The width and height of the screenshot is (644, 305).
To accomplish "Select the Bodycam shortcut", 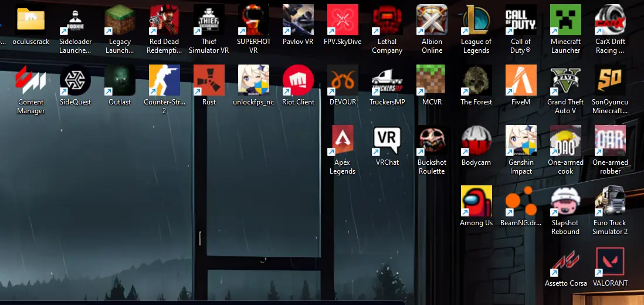I will (x=476, y=141).
